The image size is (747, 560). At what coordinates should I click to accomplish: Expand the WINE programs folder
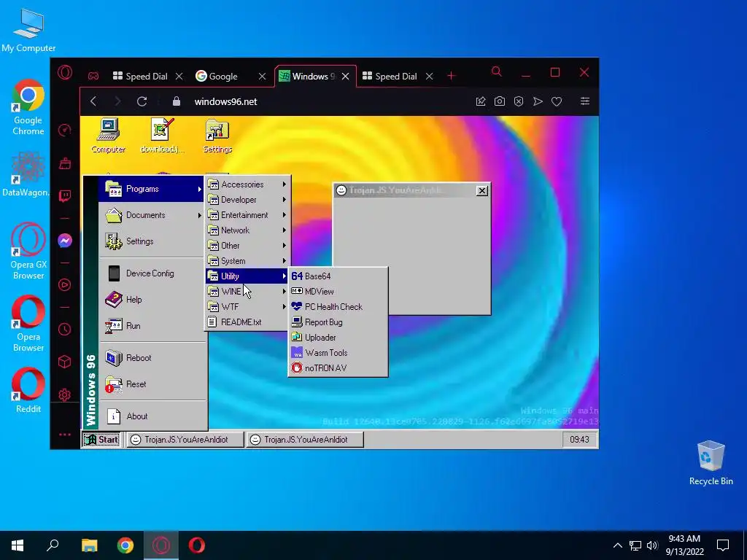(247, 292)
